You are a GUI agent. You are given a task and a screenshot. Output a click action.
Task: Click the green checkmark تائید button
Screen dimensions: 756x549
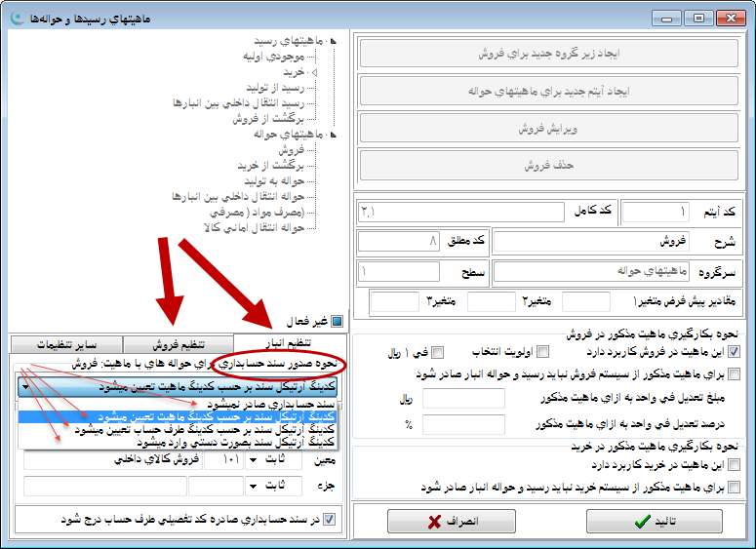654,521
